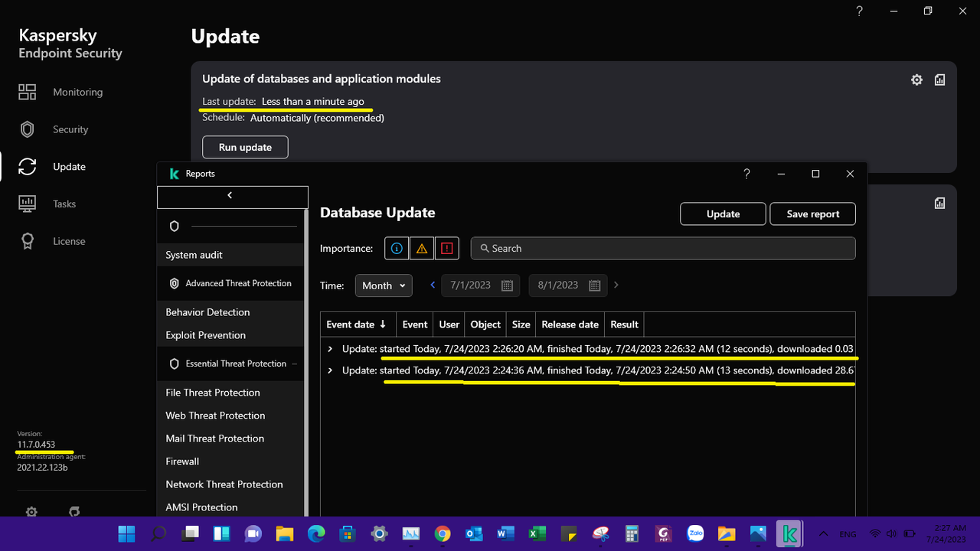Select Firewall report
This screenshot has width=980, height=551.
[230, 461]
